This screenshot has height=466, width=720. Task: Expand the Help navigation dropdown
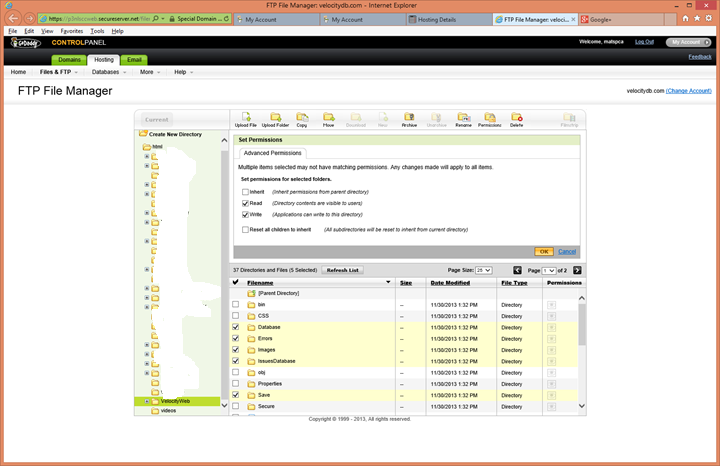coord(183,72)
